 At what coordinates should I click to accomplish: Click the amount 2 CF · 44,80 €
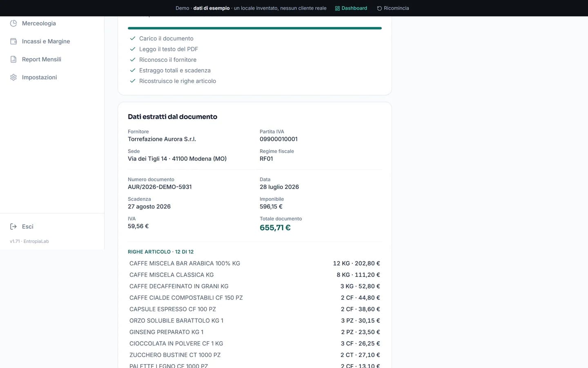[x=360, y=298]
